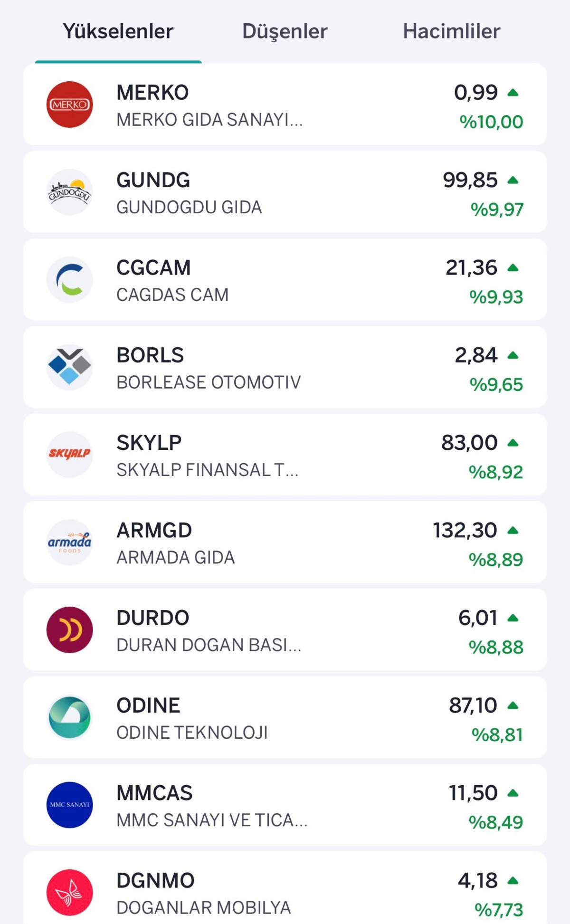Tap the Duran Dogan maroon logo
Viewport: 570px width, 924px height.
coord(69,629)
